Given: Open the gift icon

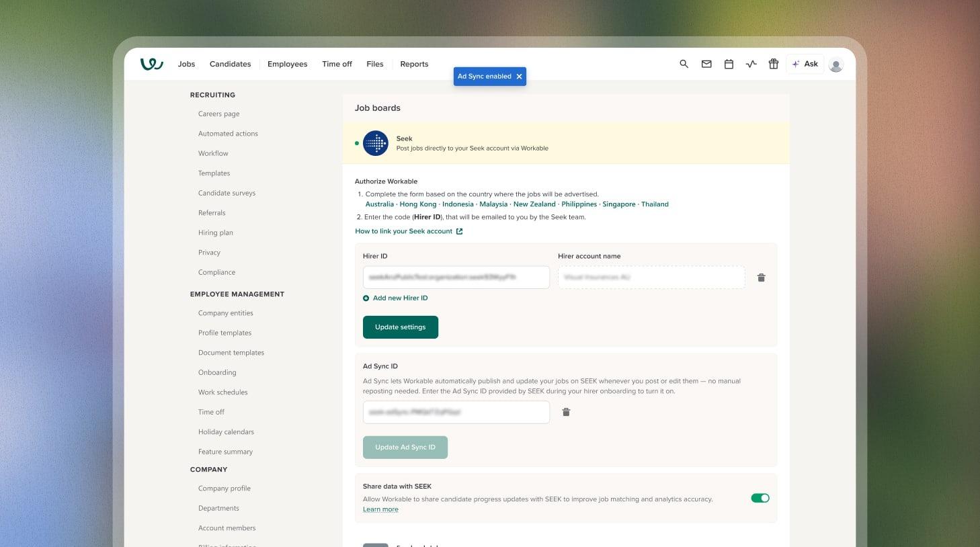Looking at the screenshot, I should (774, 64).
